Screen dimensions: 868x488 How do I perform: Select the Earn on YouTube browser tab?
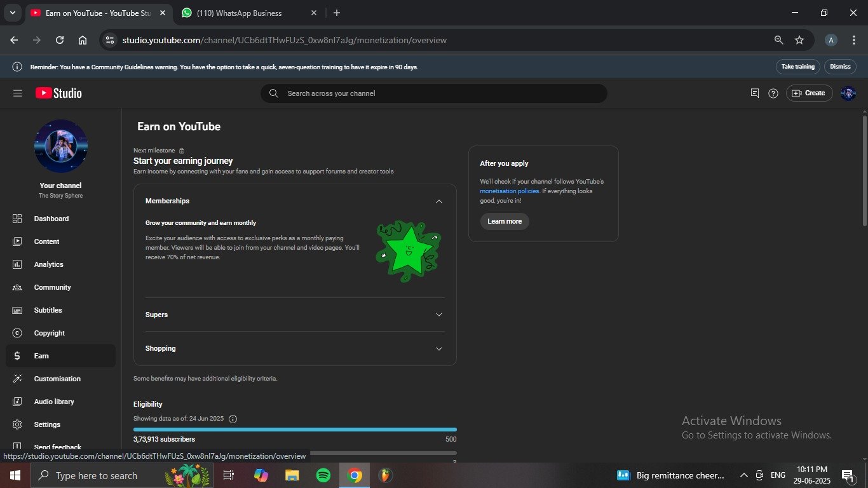[x=98, y=13]
